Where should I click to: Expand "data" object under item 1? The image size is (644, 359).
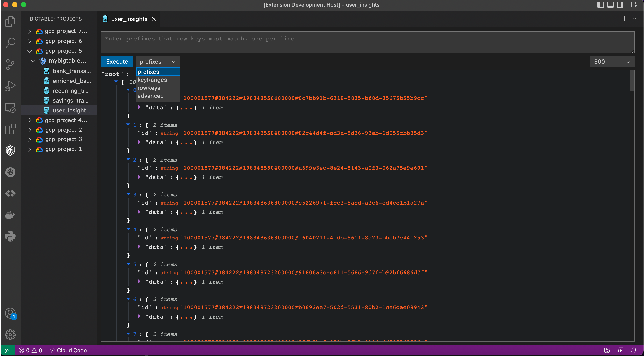(139, 142)
